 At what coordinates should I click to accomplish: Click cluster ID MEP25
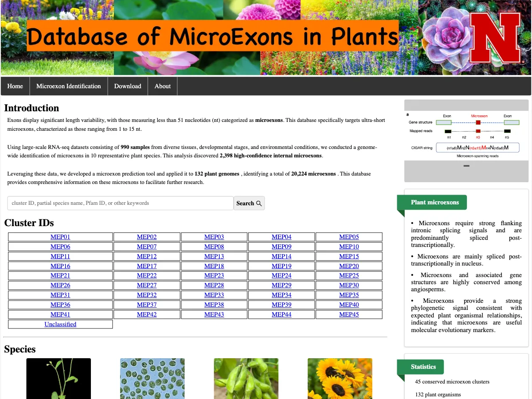click(x=349, y=275)
